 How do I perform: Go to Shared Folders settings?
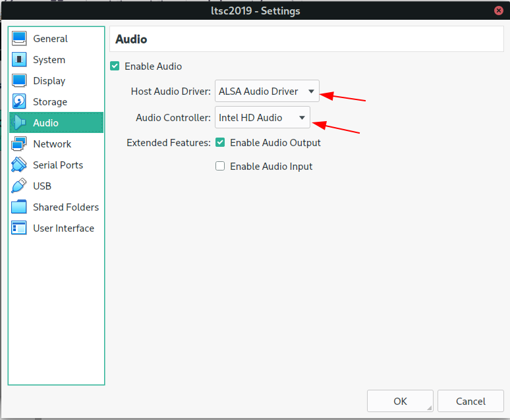[x=56, y=207]
